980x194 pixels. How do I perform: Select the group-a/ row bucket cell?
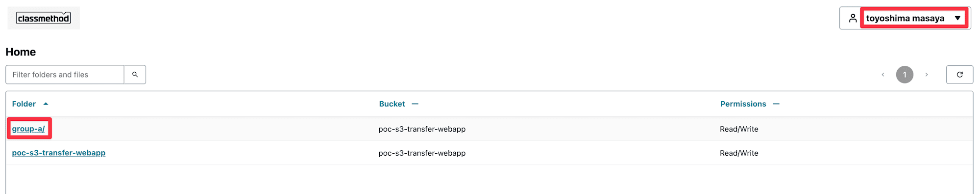(x=422, y=129)
